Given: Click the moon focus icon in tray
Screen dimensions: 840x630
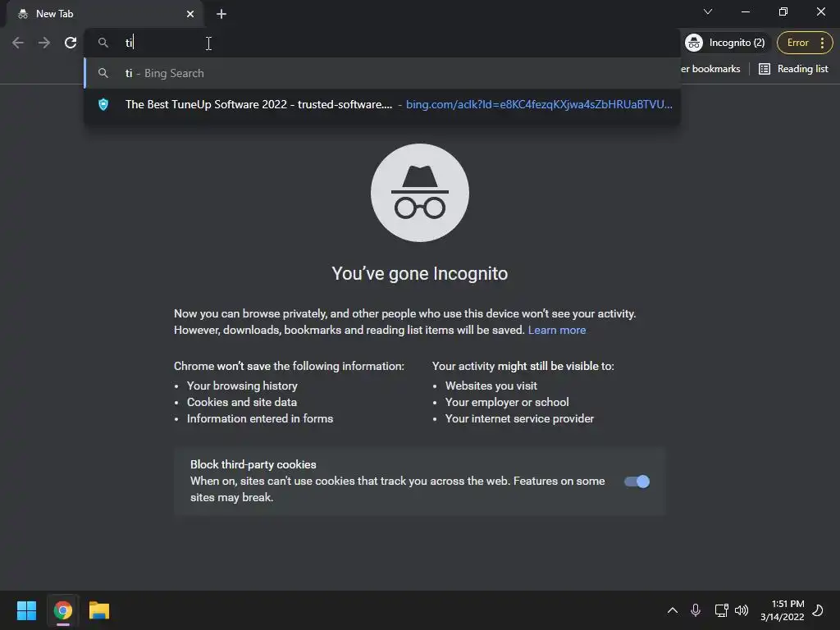Looking at the screenshot, I should [x=818, y=610].
